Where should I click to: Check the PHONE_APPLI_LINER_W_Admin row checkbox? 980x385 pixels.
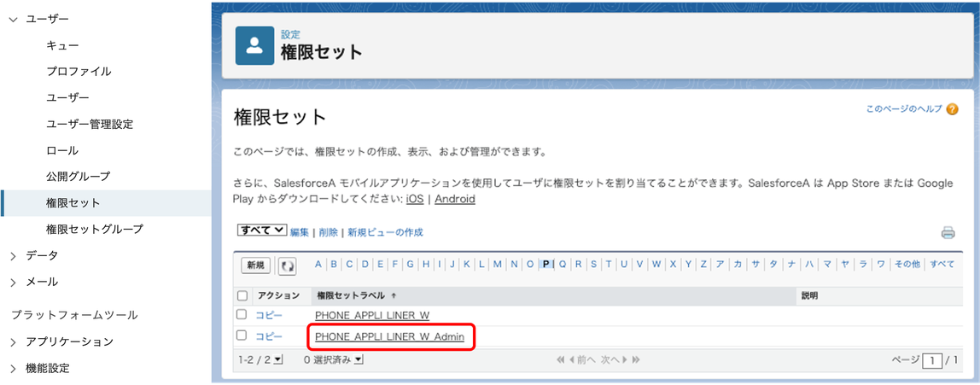(242, 335)
